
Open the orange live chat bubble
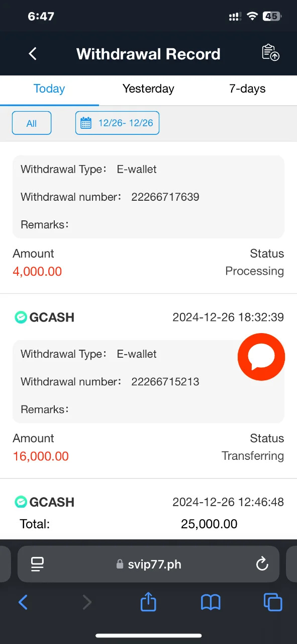coord(261,357)
